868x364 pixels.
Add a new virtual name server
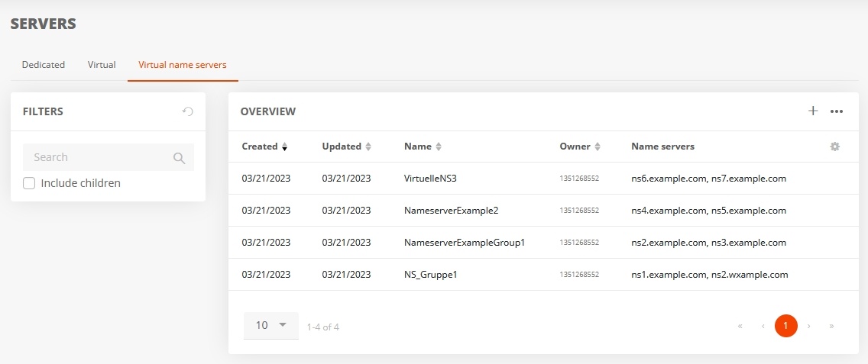(813, 111)
